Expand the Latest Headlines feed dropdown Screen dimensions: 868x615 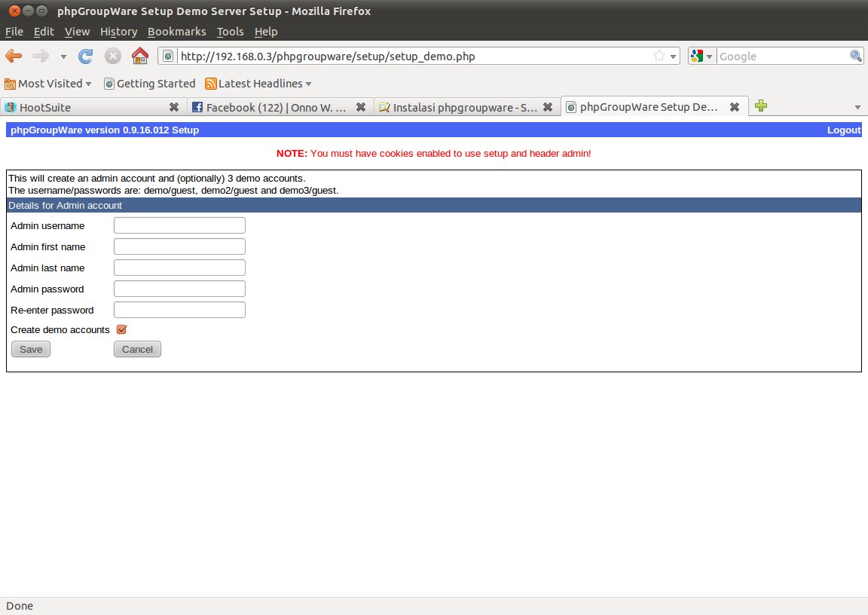(x=258, y=84)
